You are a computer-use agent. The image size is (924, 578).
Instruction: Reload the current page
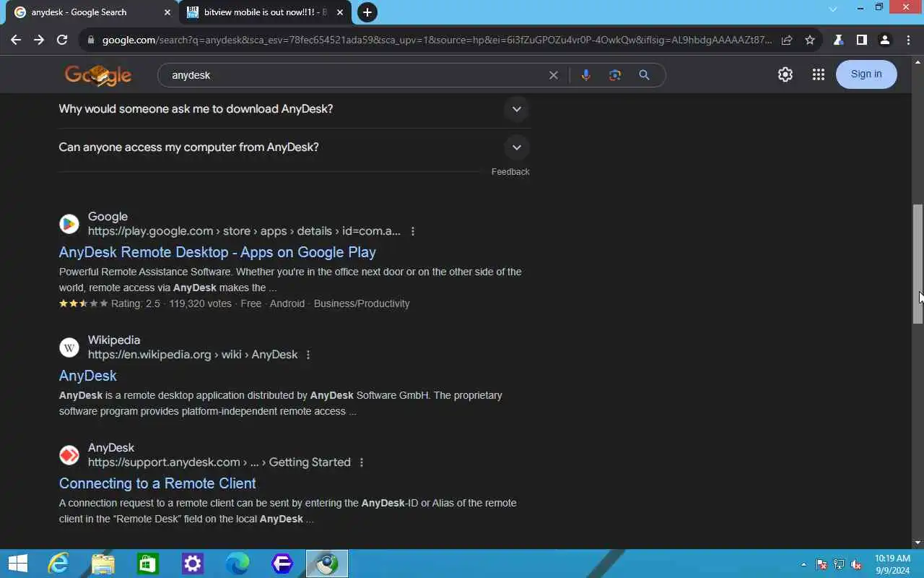pos(62,40)
